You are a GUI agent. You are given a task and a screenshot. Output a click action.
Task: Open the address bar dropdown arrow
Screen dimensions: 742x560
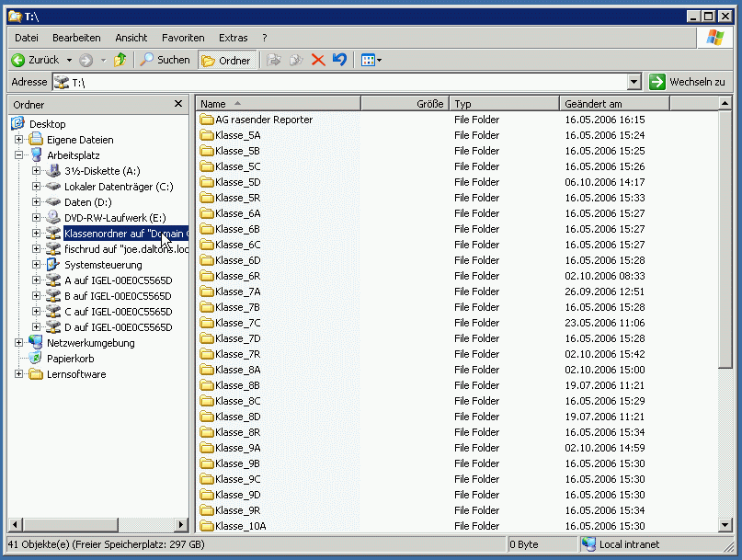pos(635,82)
